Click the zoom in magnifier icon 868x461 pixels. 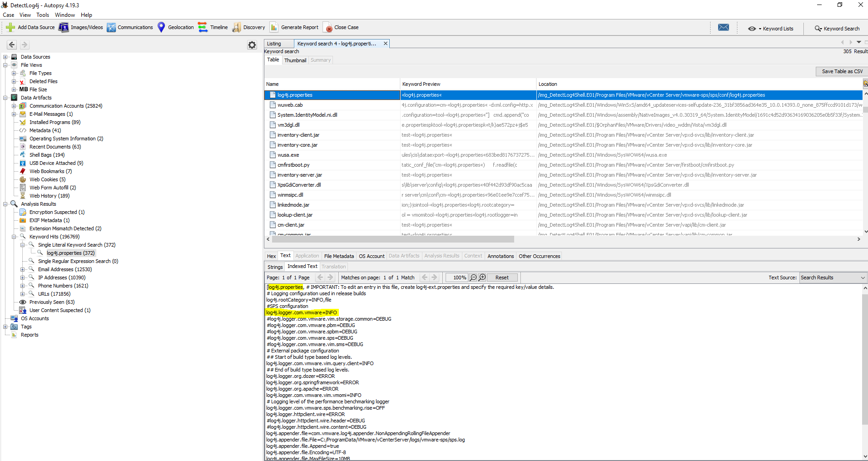pos(482,278)
